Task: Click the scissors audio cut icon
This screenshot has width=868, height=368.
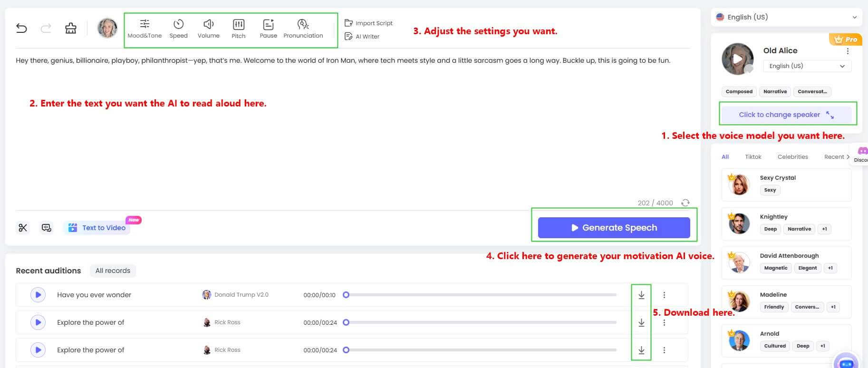Action: point(23,228)
